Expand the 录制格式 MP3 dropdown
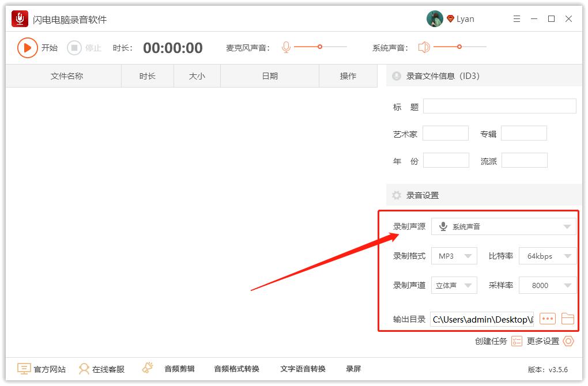 [454, 256]
